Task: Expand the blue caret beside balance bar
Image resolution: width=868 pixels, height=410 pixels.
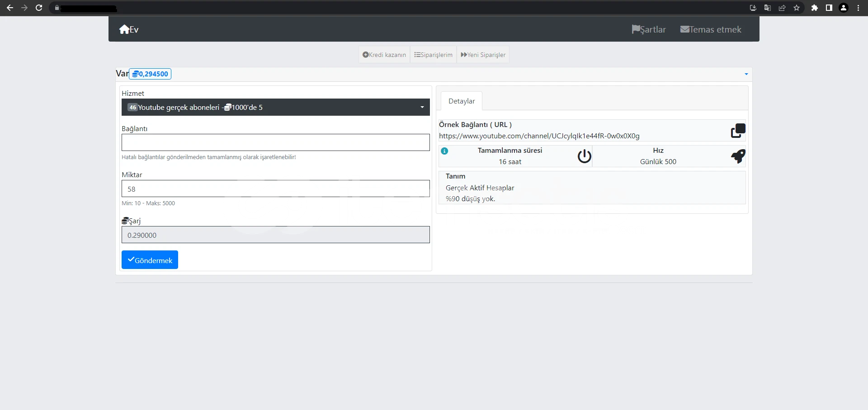Action: pos(746,74)
